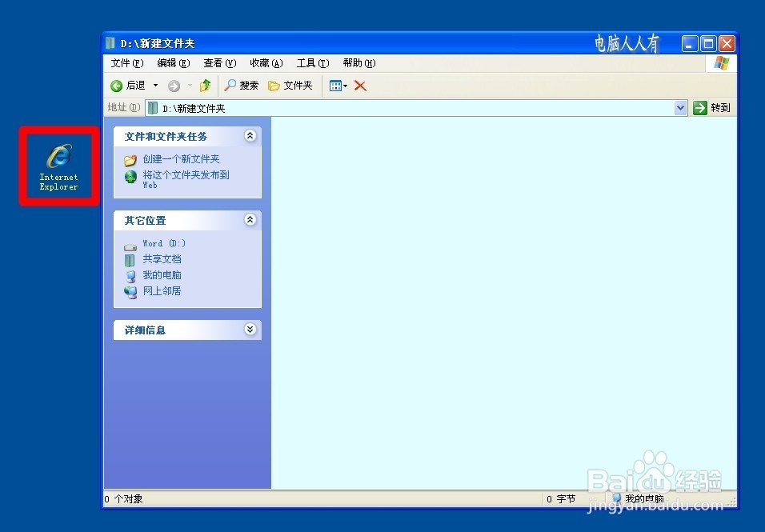Image resolution: width=765 pixels, height=532 pixels.
Task: Click the 转到 Go button
Action: pyautogui.click(x=712, y=108)
